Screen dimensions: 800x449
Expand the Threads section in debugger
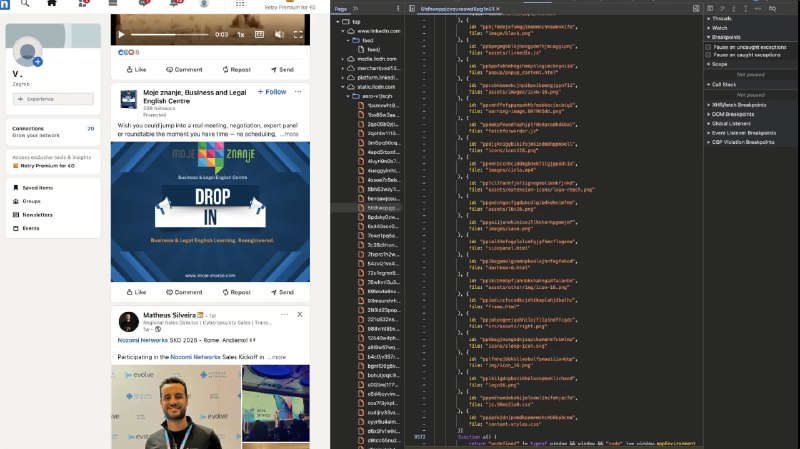pyautogui.click(x=720, y=19)
